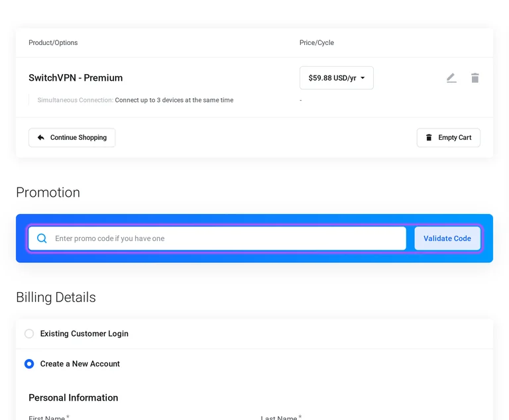Select Create a New Account radio option
This screenshot has height=420, width=509.
29,364
